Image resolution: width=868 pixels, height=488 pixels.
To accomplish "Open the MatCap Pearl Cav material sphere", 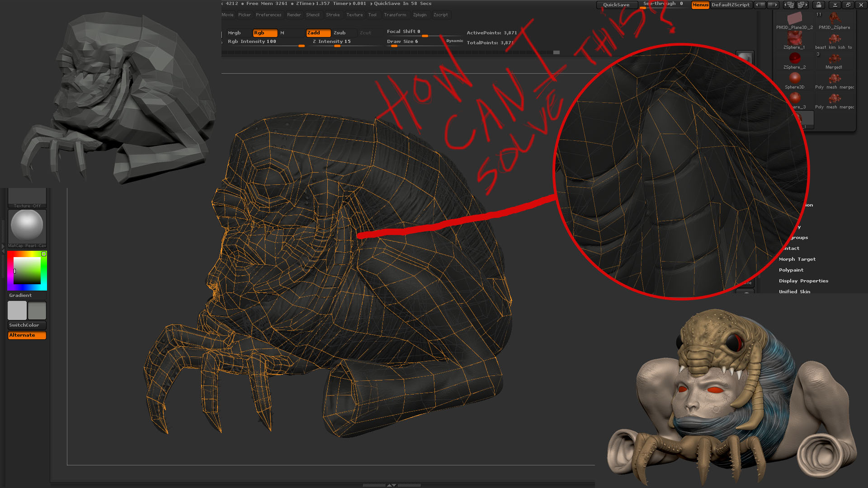I will coord(27,225).
